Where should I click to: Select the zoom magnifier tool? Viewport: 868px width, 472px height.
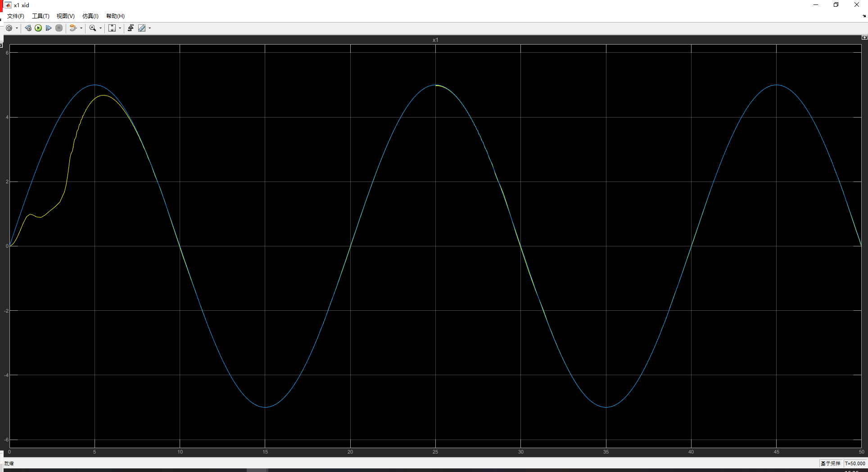click(x=93, y=28)
